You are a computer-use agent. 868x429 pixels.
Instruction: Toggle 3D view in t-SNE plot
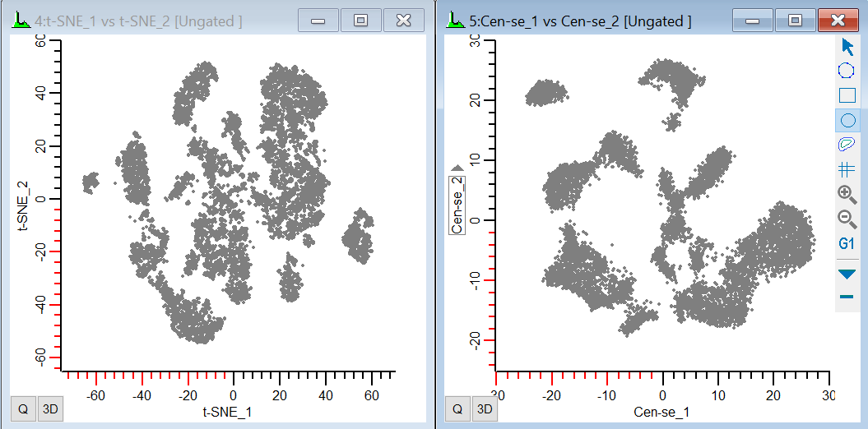tap(51, 408)
